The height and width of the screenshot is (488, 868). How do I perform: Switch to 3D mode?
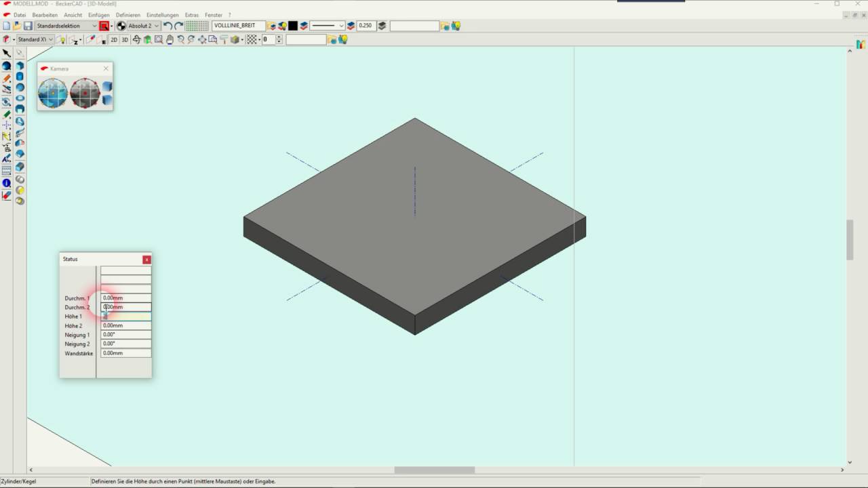point(125,39)
